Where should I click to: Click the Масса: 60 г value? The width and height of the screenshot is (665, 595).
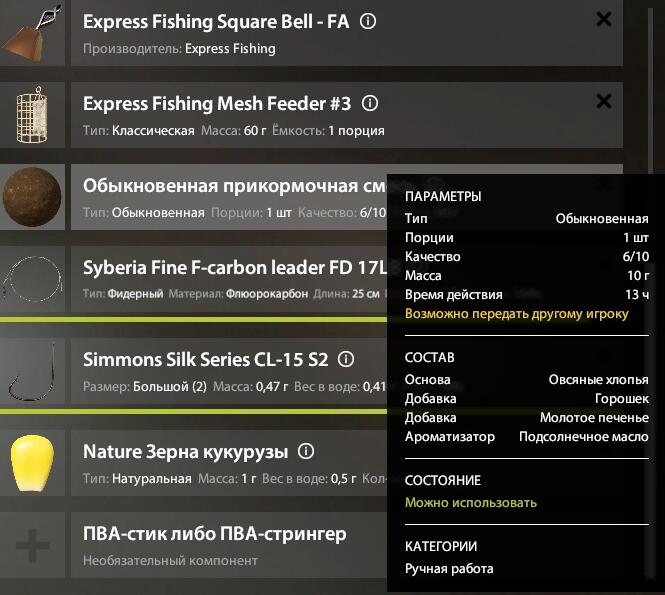pos(234,131)
